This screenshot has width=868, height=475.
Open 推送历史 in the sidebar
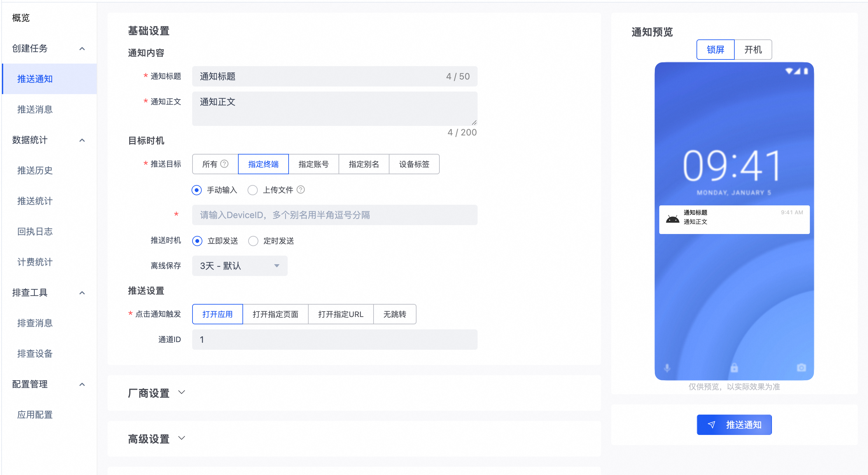click(x=35, y=170)
